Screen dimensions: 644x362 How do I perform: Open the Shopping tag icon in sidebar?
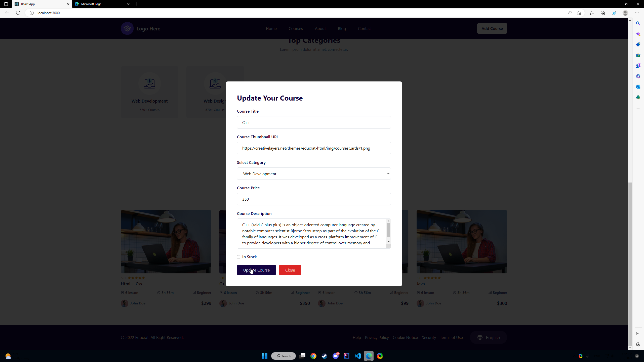click(x=638, y=44)
